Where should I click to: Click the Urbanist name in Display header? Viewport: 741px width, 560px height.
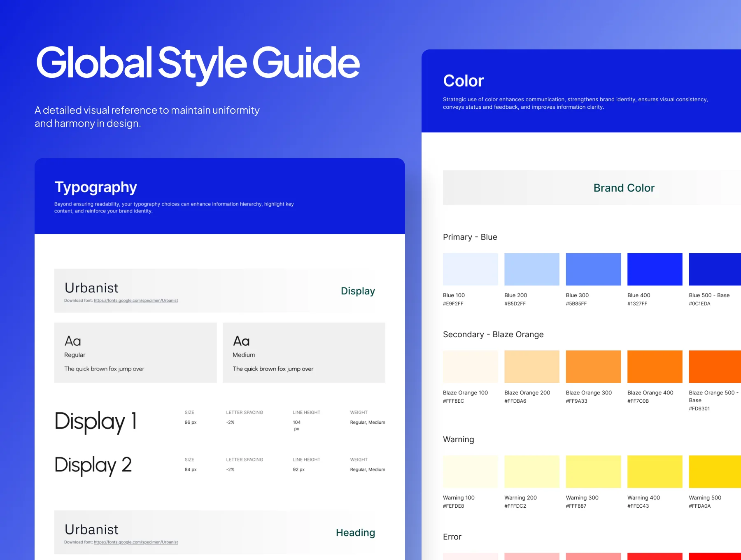coord(91,288)
